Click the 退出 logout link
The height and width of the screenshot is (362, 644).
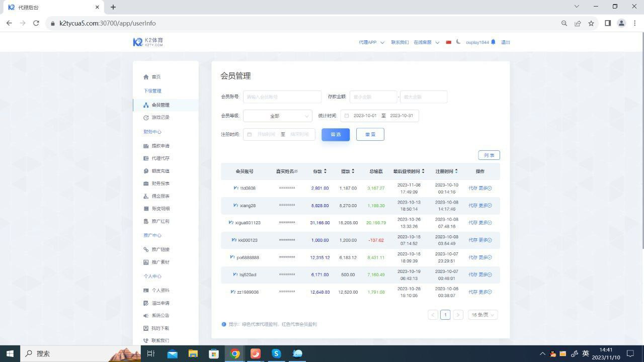click(505, 42)
